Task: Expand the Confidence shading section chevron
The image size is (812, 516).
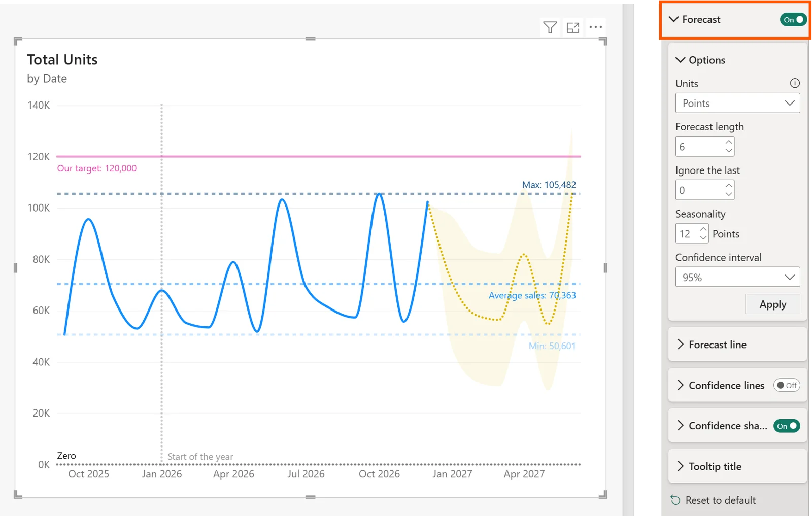Action: (x=681, y=426)
